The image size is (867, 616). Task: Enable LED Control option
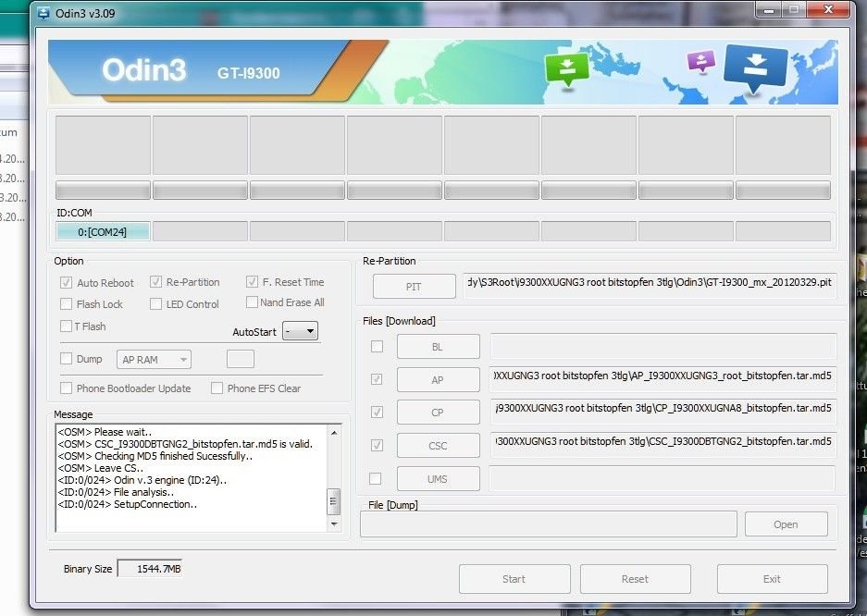[x=156, y=304]
